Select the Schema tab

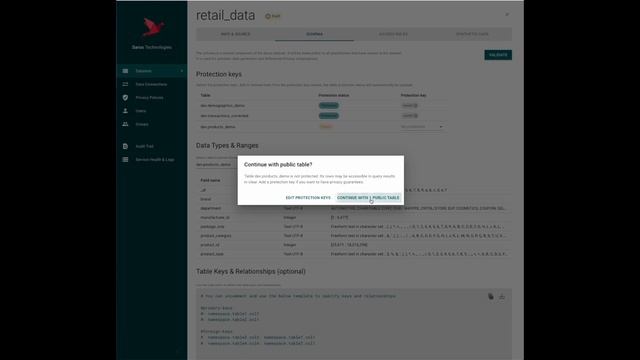pyautogui.click(x=314, y=34)
